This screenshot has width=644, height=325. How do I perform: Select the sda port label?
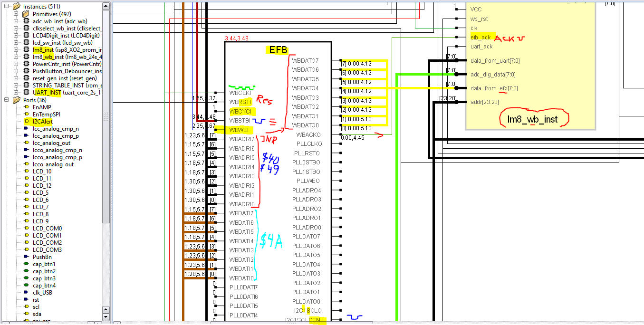tap(37, 314)
